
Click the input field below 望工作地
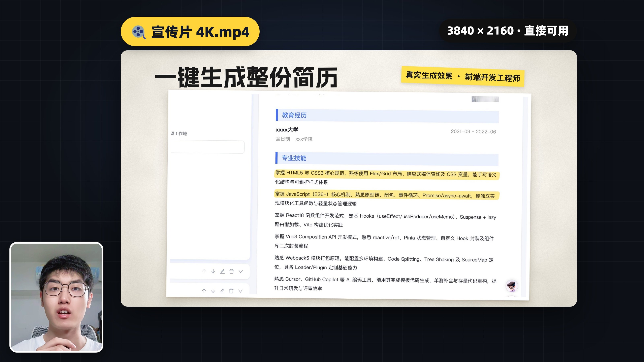(207, 147)
